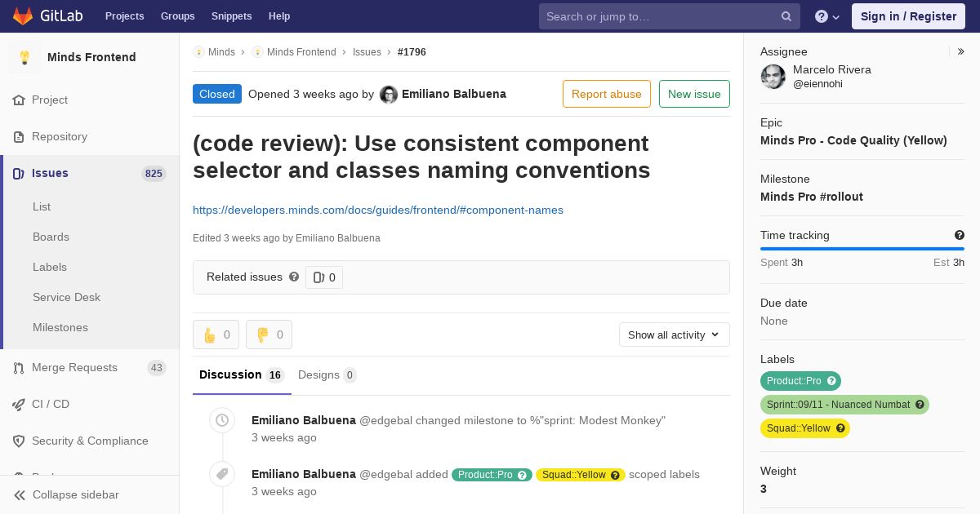980x514 pixels.
Task: Open the Minds Pro #rollout milestone
Action: tap(812, 197)
